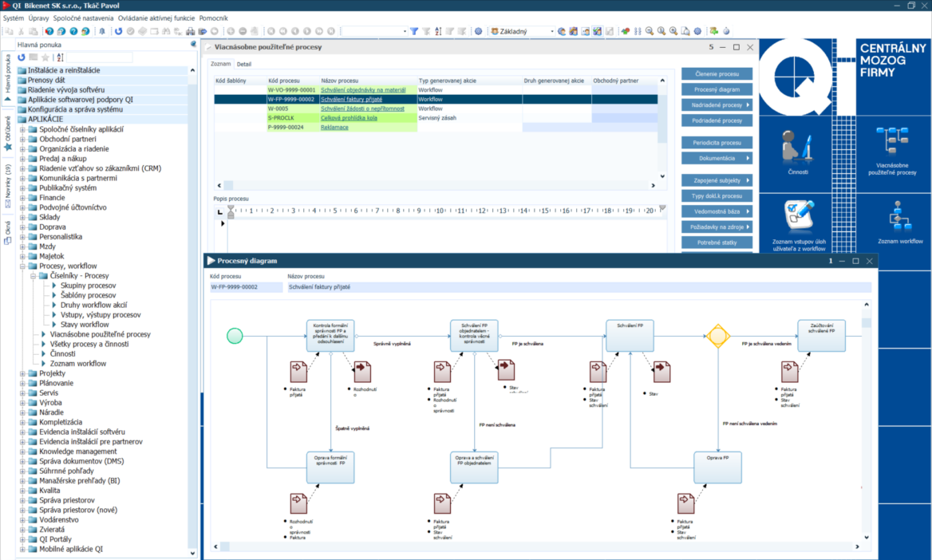Click the Členenie procesu button
This screenshot has width=932, height=560.
(717, 74)
